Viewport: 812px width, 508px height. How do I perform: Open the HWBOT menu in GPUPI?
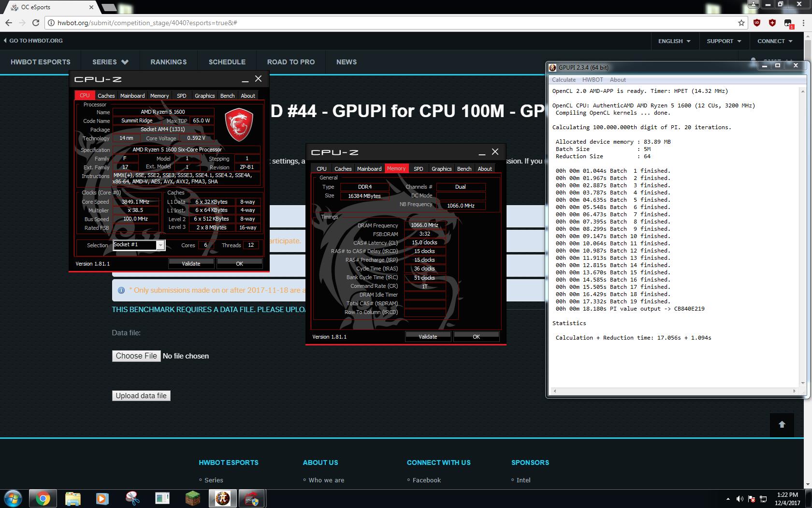coord(593,80)
